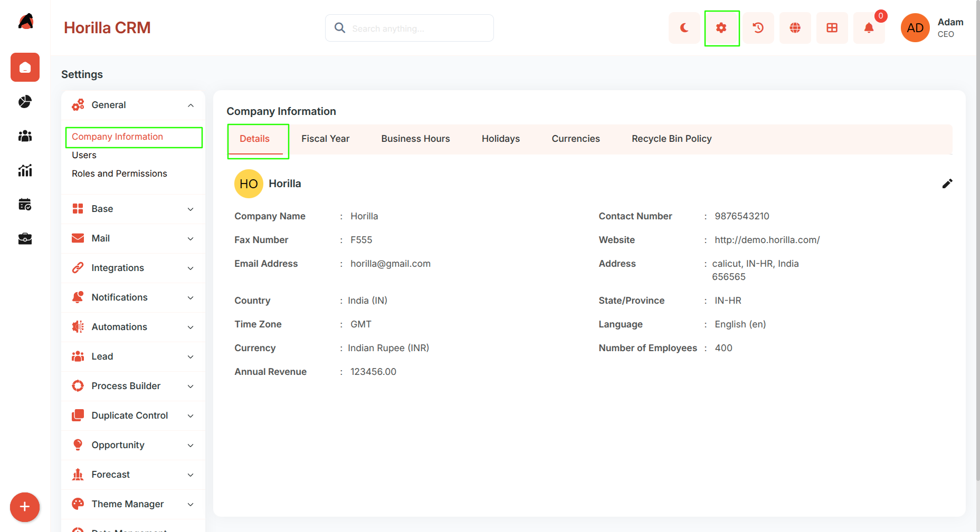Viewport: 980px width, 532px height.
Task: Click the pencil edit company icon
Action: tap(947, 183)
